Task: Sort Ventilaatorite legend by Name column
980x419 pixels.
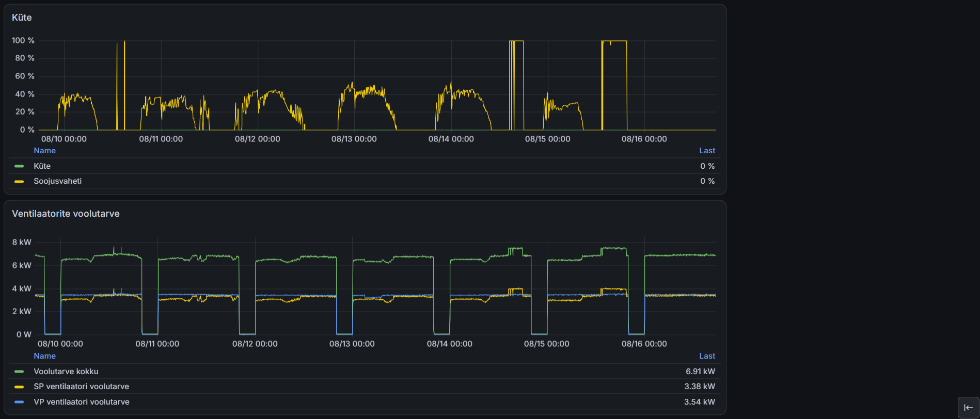Action: (44, 356)
